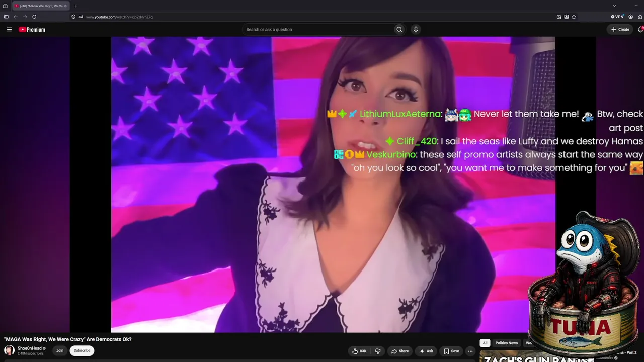
Task: Open YouTube notifications bell
Action: [640, 29]
